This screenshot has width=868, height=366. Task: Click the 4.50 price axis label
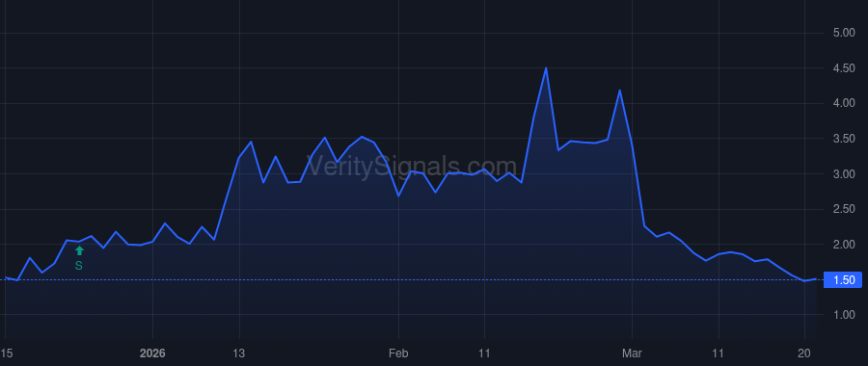coord(844,68)
